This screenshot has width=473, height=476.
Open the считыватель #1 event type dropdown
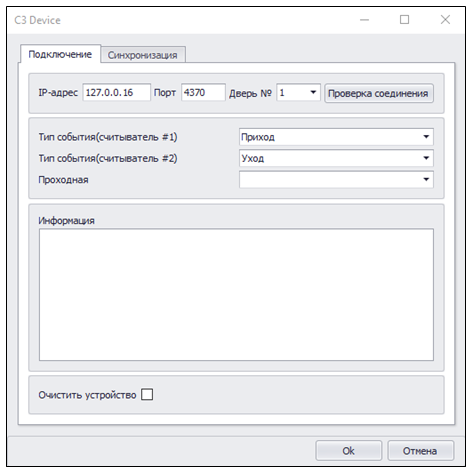336,137
